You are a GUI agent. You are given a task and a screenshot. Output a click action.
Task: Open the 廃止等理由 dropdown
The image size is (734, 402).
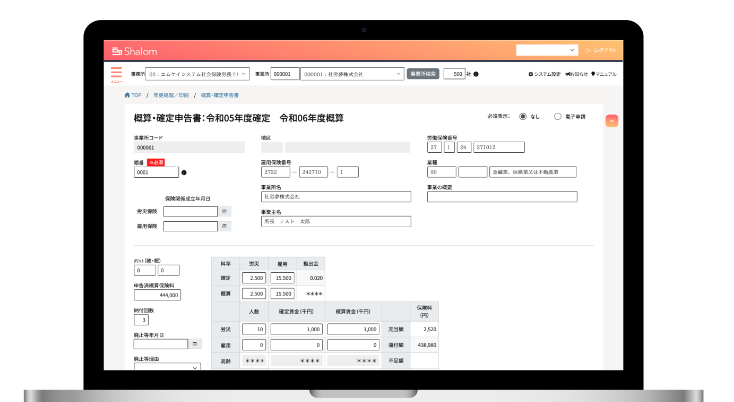point(167,366)
